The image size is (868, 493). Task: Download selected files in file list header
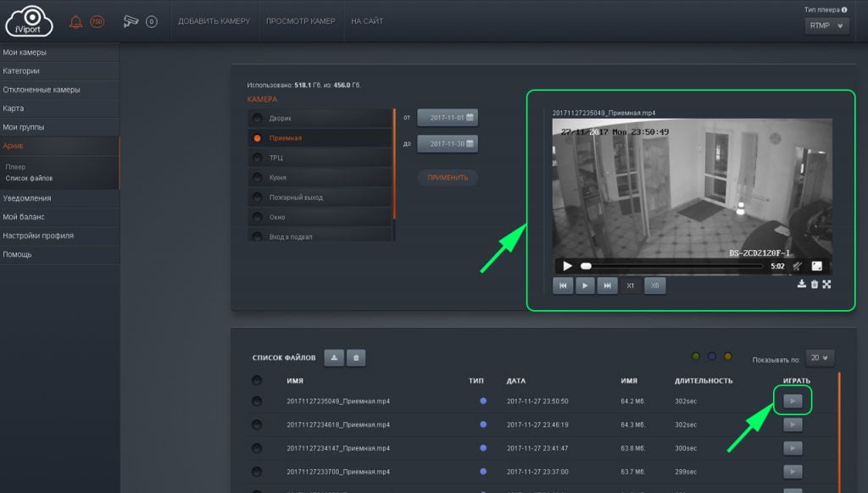(334, 358)
